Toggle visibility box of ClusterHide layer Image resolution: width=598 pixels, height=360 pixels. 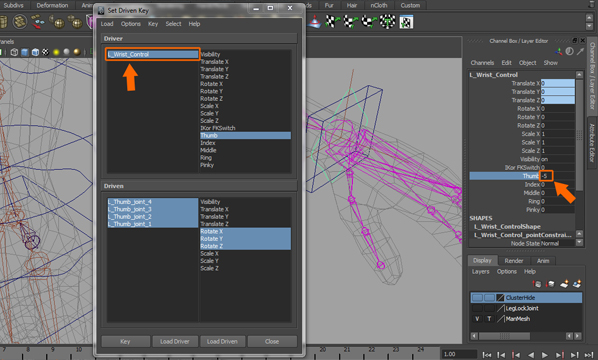(x=477, y=297)
